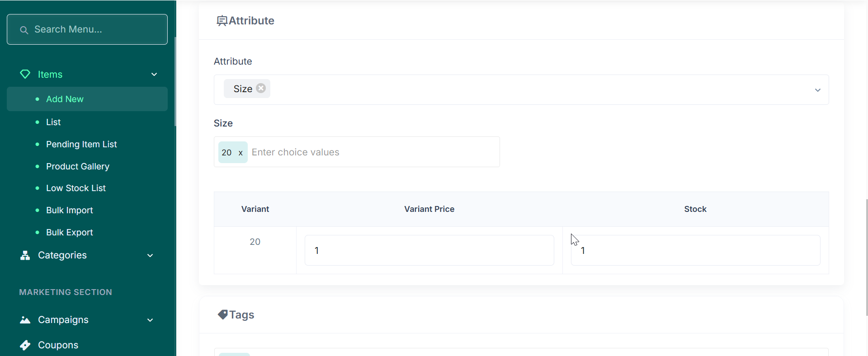Image resolution: width=868 pixels, height=356 pixels.
Task: Go to Pending Item List
Action: [x=81, y=144]
